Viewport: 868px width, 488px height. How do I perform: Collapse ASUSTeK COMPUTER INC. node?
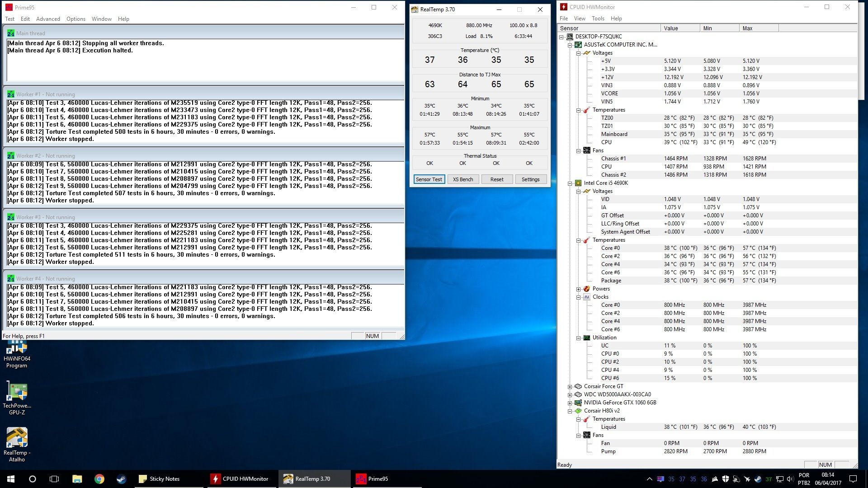tap(570, 45)
